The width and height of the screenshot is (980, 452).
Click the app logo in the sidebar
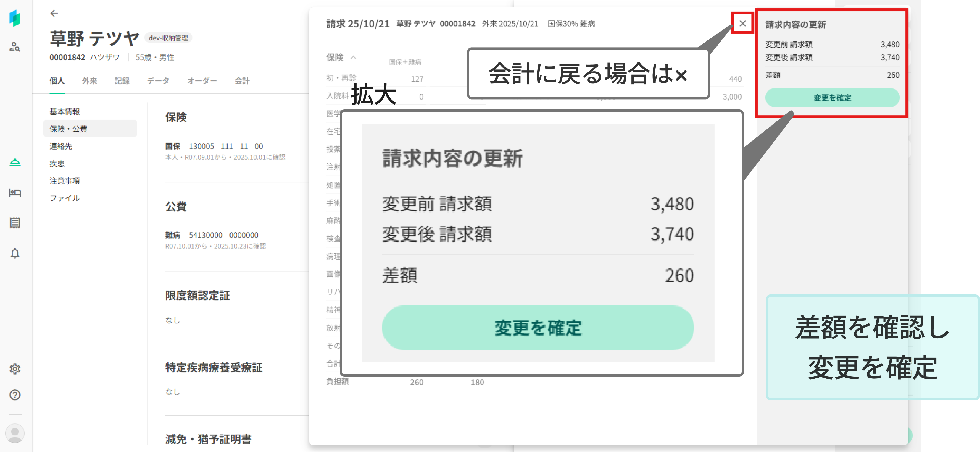point(15,18)
